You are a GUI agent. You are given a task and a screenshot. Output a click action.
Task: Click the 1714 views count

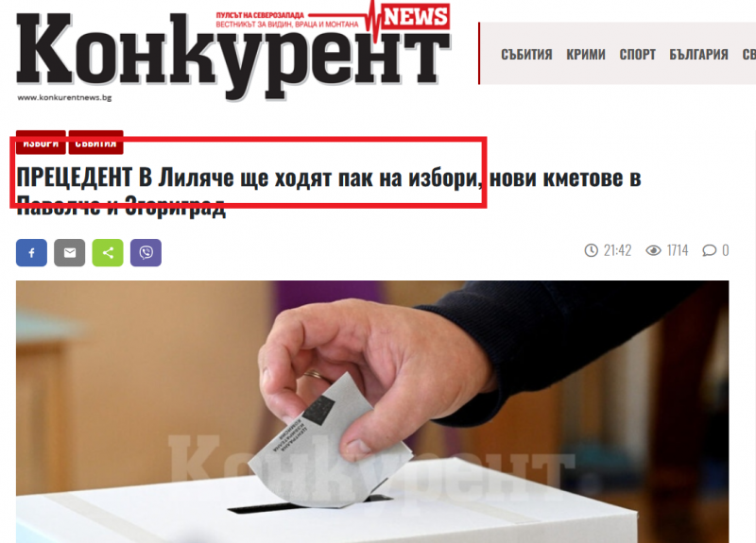678,250
